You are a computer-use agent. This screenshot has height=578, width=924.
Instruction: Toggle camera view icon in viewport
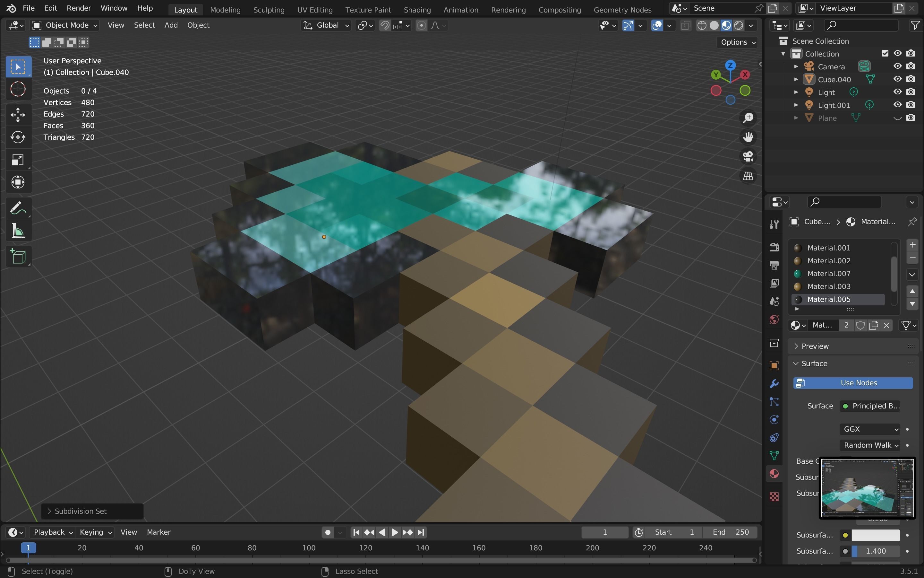748,156
